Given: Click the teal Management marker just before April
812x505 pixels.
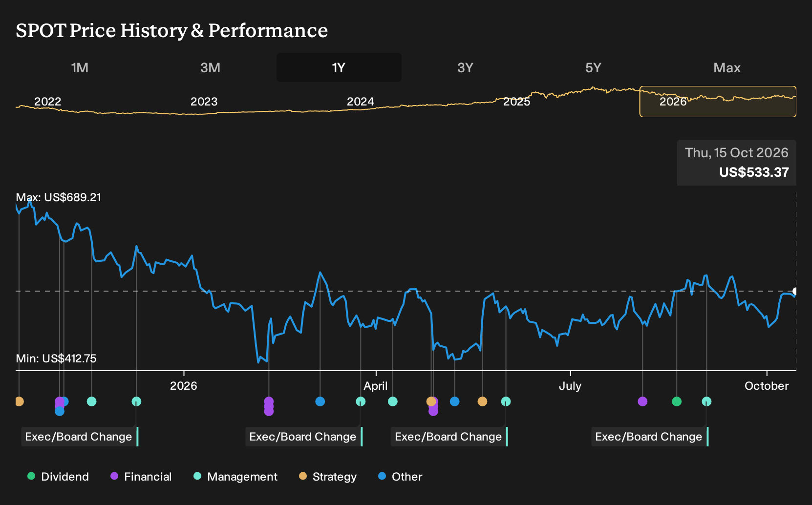Looking at the screenshot, I should pos(361,401).
